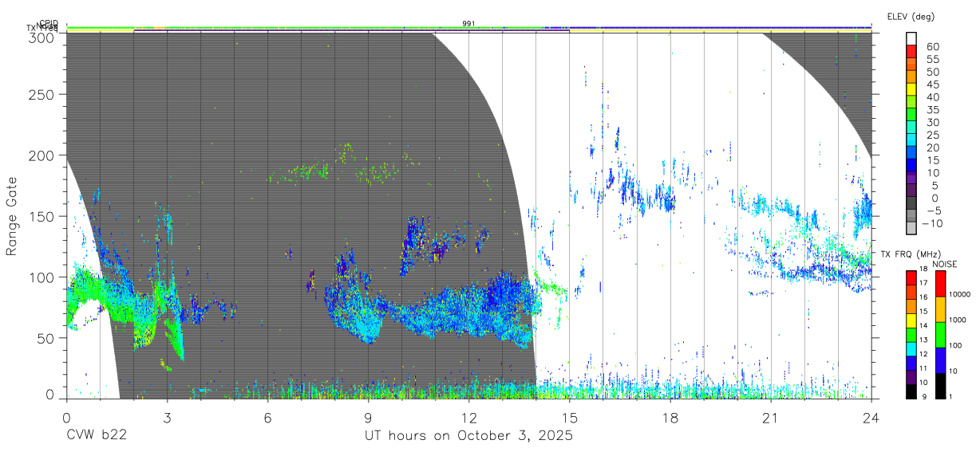Click the cyan TX FRQ swatch between 13 and 12

point(911,348)
